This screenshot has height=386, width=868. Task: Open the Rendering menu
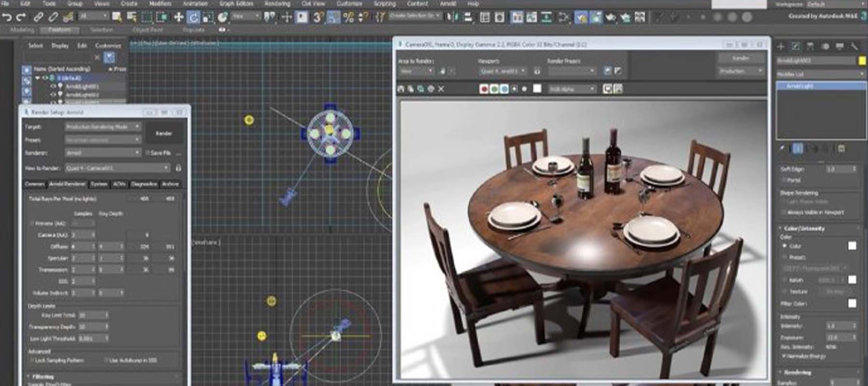(277, 3)
